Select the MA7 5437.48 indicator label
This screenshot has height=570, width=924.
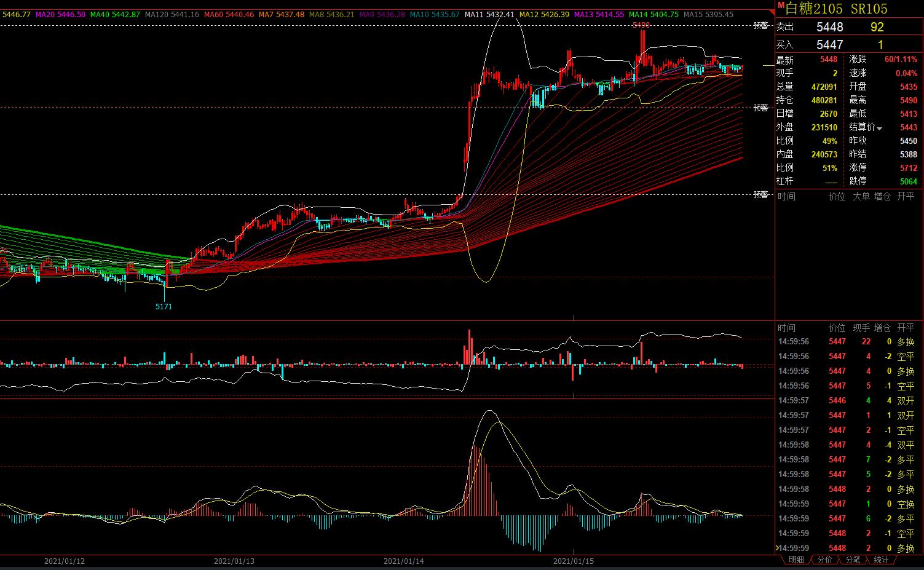coord(282,14)
